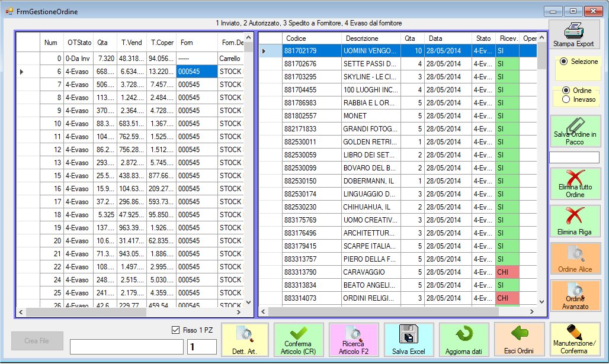Click Conferma Articolo (CR) checkmark button

[299, 340]
